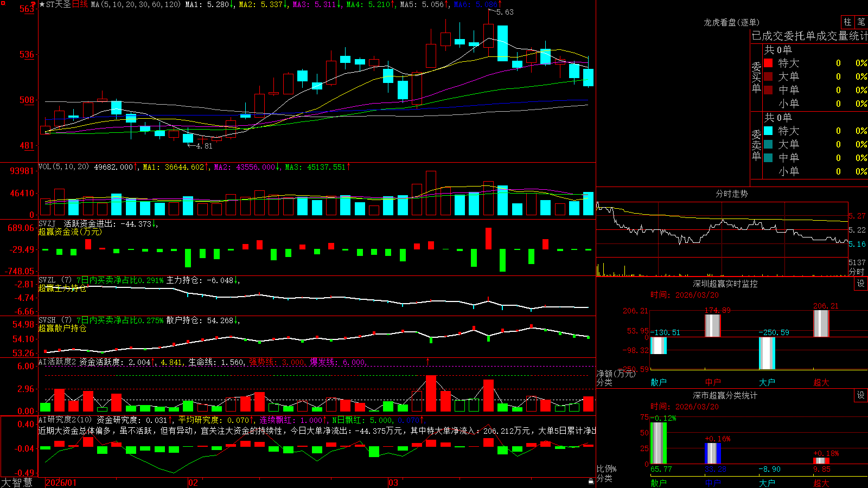Click the SVZL (7) indicator name
This screenshot has width=868, height=488.
coord(55,280)
